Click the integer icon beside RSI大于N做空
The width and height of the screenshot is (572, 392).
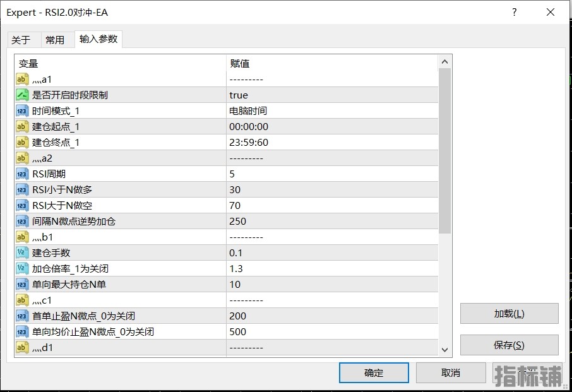pyautogui.click(x=22, y=205)
